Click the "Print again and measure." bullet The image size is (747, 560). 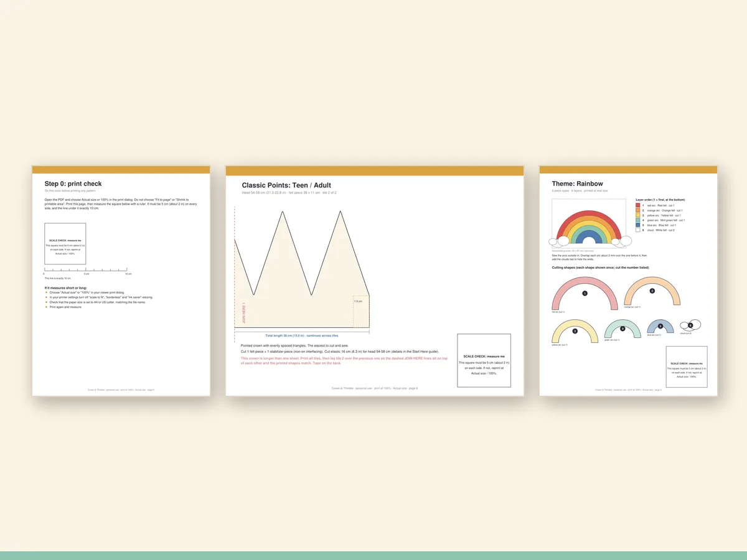pyautogui.click(x=66, y=307)
